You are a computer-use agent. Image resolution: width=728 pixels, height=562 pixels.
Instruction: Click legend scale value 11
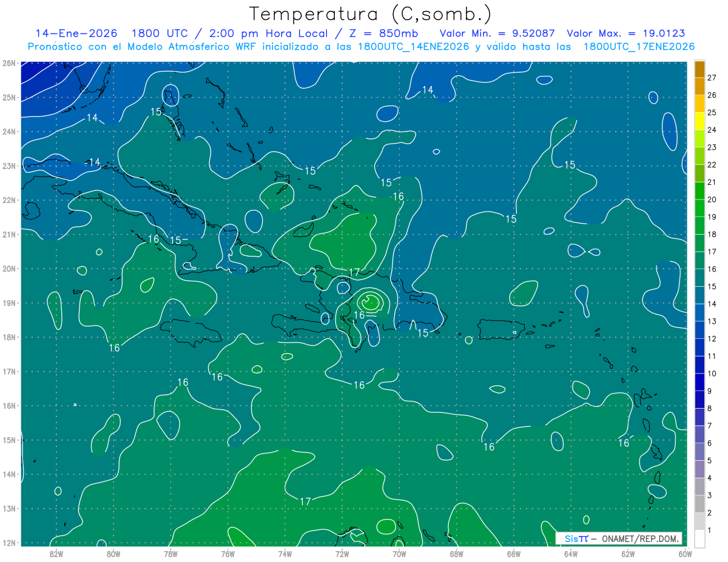[x=712, y=356]
